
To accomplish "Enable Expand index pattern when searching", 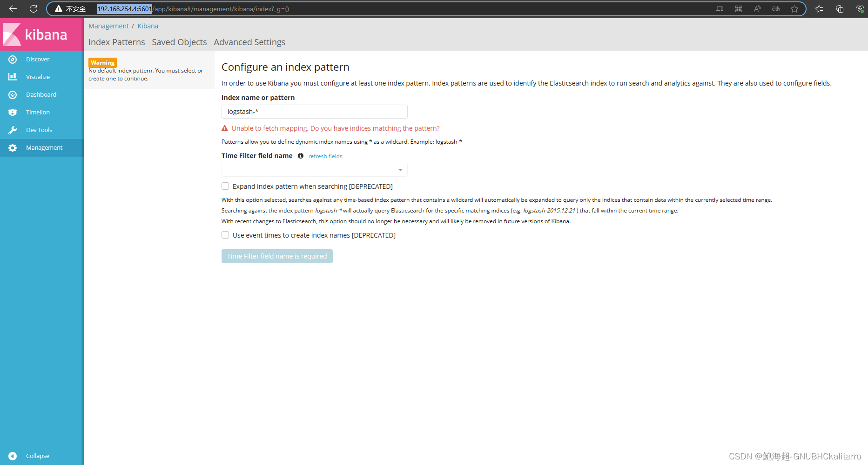I will click(225, 186).
